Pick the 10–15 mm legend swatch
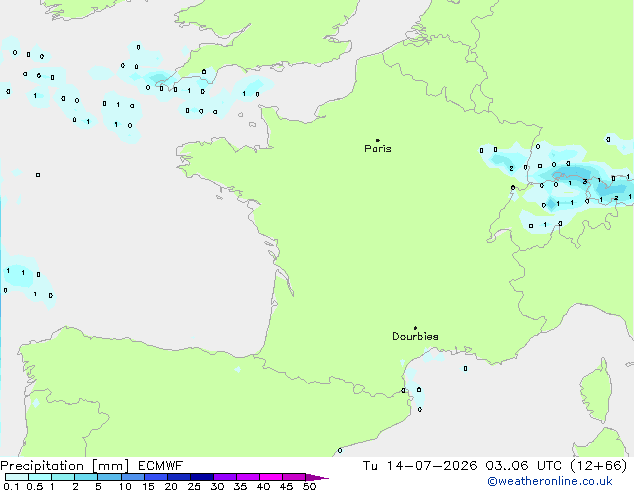Image resolution: width=634 pixels, height=490 pixels. click(x=132, y=477)
